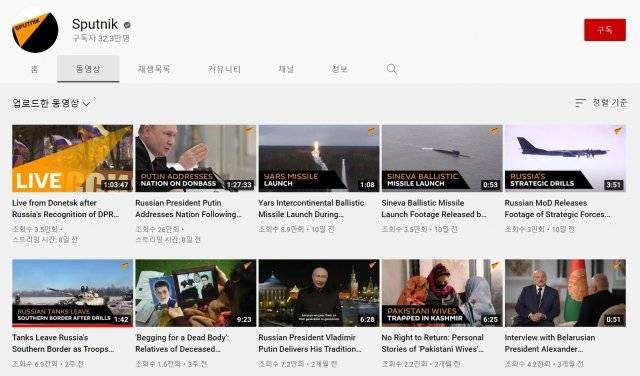Open the channel search magnifier icon
This screenshot has height=376, width=640.
[391, 69]
